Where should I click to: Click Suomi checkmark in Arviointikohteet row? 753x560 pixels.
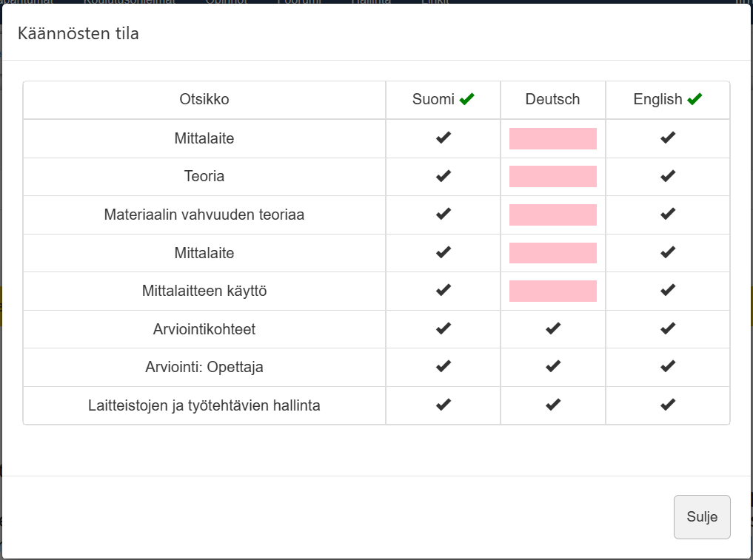tap(444, 328)
